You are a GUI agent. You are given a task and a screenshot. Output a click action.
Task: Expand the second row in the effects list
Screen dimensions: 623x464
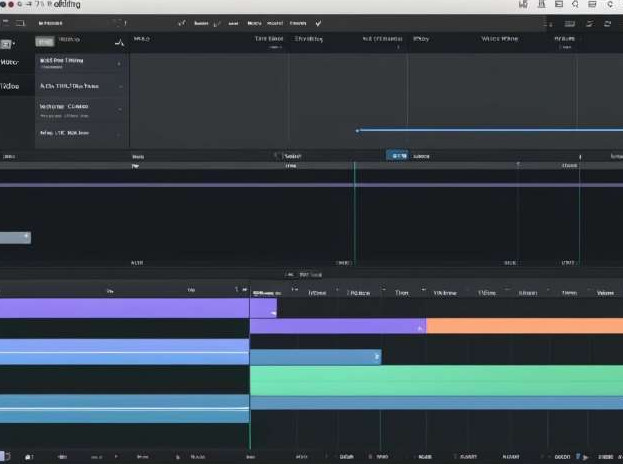120,86
